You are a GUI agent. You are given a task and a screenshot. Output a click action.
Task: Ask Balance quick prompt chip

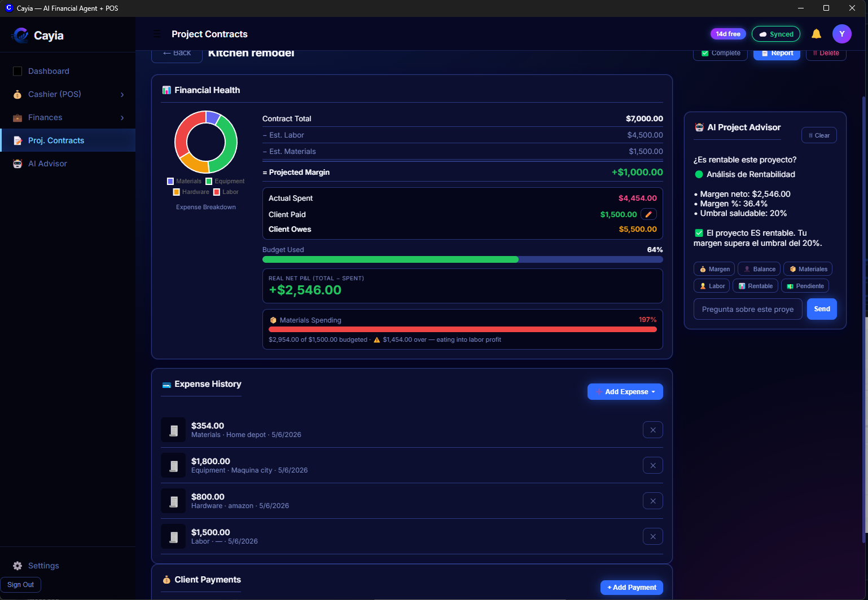pos(759,269)
